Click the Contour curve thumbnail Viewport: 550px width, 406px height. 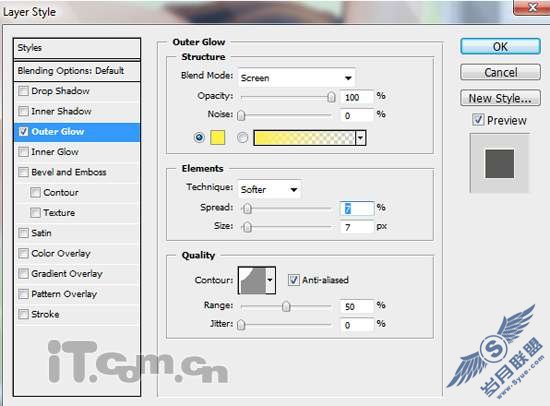click(x=252, y=280)
